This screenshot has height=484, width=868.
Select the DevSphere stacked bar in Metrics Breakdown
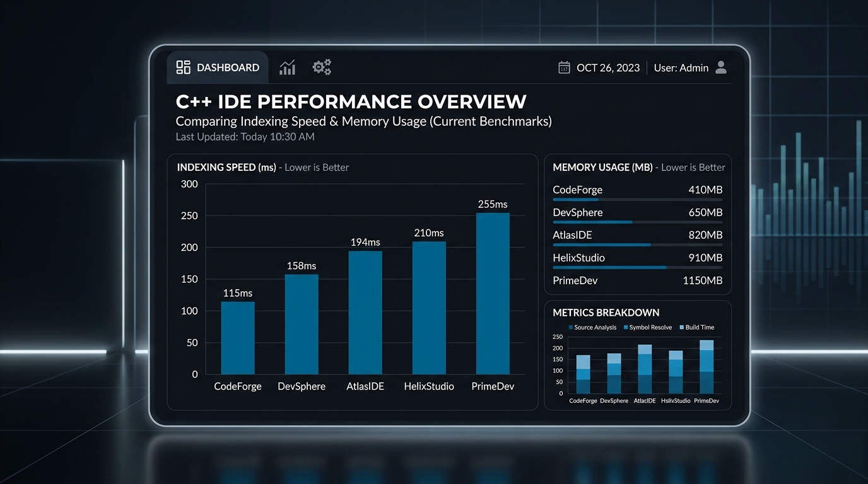pos(614,373)
